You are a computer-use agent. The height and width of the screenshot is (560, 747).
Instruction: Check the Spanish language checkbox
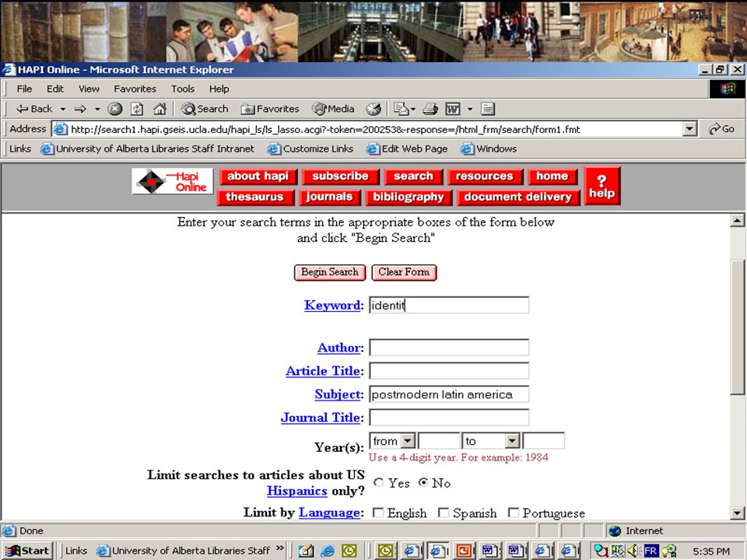coord(444,513)
